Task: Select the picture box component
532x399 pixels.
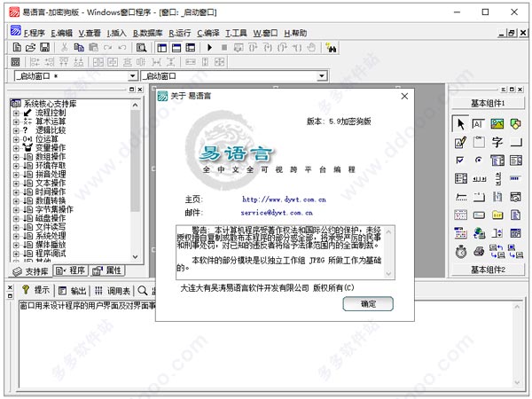Action: (497, 124)
